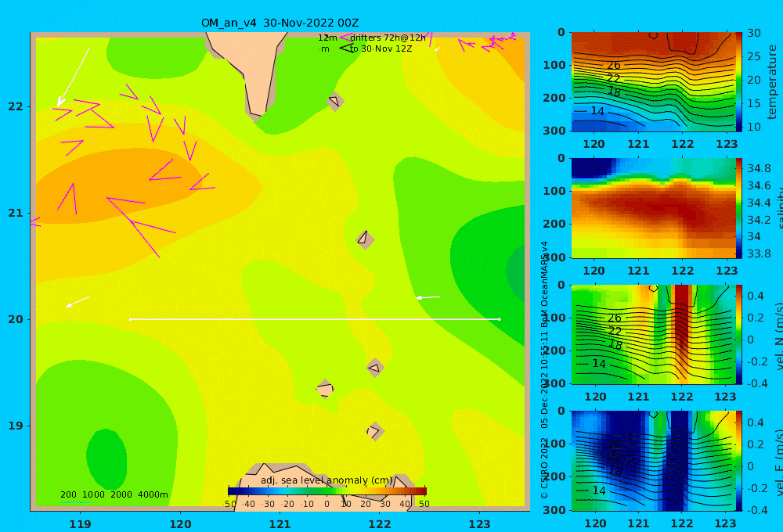Click longitude tick 119 on main map
The height and width of the screenshot is (532, 783).
click(x=80, y=524)
